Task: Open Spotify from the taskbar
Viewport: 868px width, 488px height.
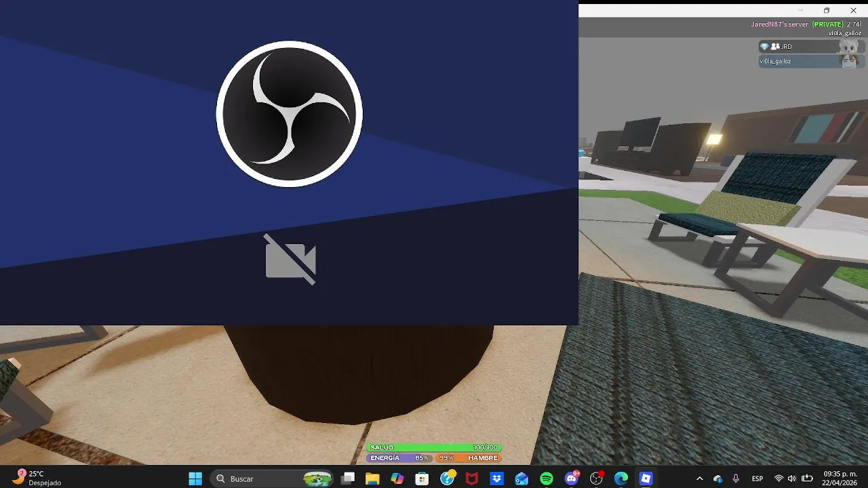Action: point(547,479)
